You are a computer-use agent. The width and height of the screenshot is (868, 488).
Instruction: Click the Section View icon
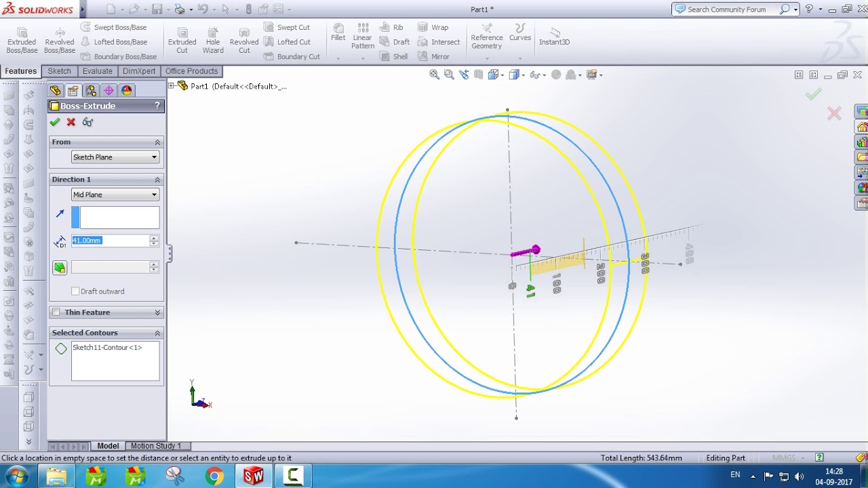click(x=479, y=75)
